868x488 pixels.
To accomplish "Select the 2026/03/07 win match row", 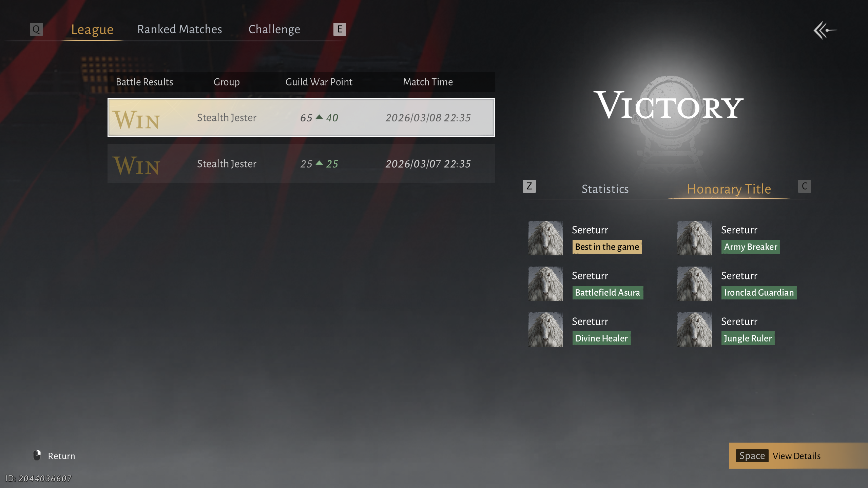I will (301, 164).
